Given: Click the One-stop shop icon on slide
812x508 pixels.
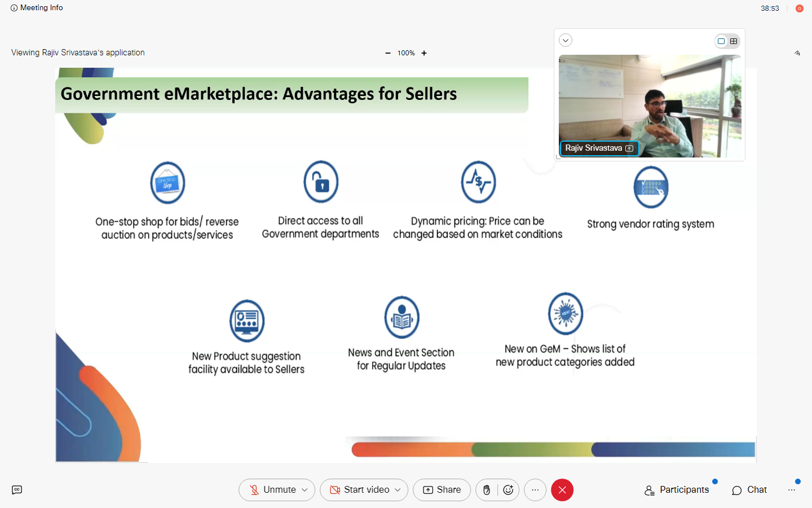Looking at the screenshot, I should coord(167,183).
